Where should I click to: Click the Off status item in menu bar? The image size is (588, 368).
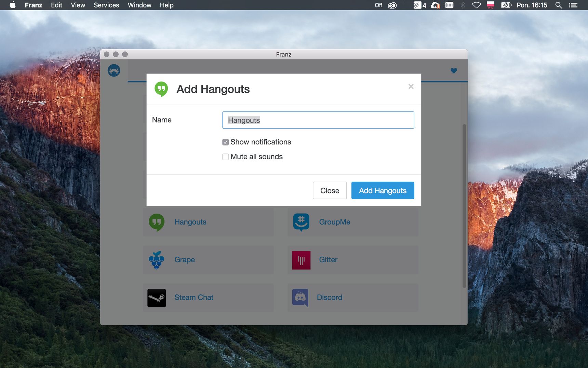378,5
